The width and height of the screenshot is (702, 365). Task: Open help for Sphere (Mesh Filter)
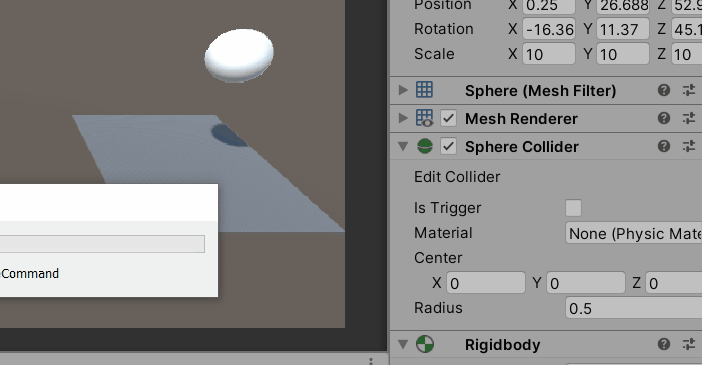pyautogui.click(x=664, y=90)
